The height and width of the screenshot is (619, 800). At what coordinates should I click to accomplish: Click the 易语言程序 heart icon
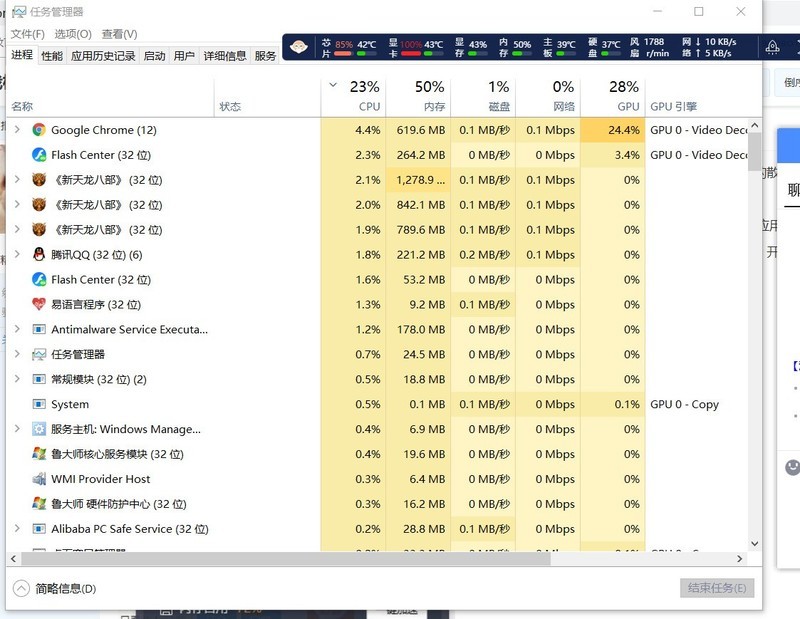point(39,305)
